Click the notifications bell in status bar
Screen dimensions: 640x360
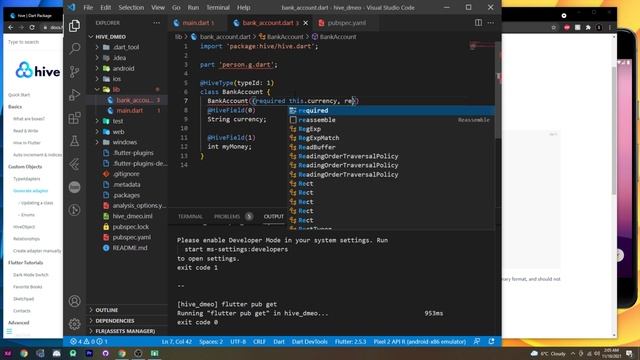491,342
